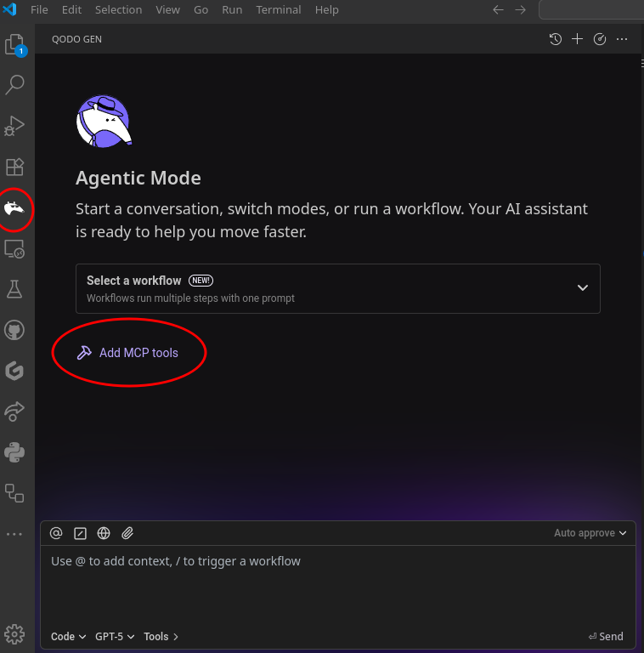Open Remote Explorer view
Screen dimensions: 644x653
[15, 249]
